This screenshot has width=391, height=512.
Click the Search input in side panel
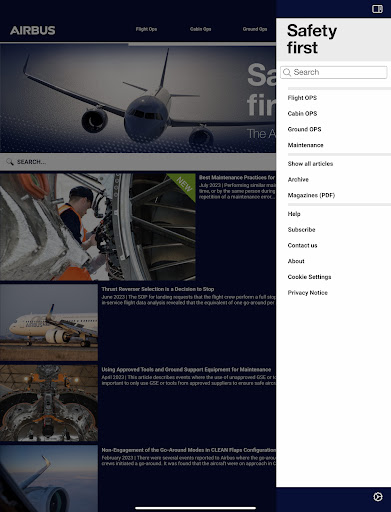334,72
